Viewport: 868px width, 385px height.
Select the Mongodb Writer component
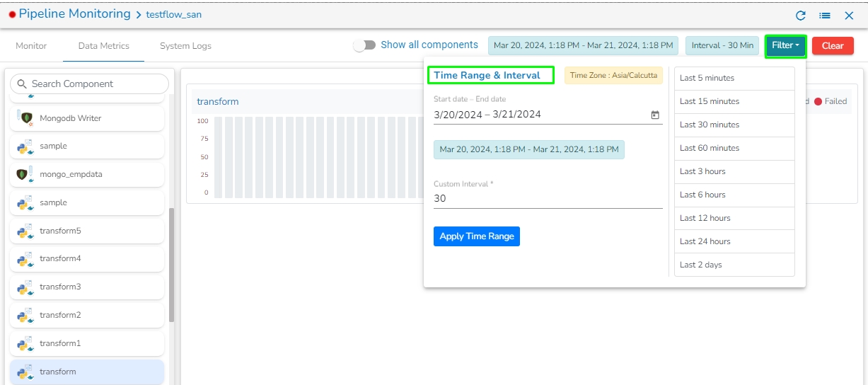[x=87, y=118]
